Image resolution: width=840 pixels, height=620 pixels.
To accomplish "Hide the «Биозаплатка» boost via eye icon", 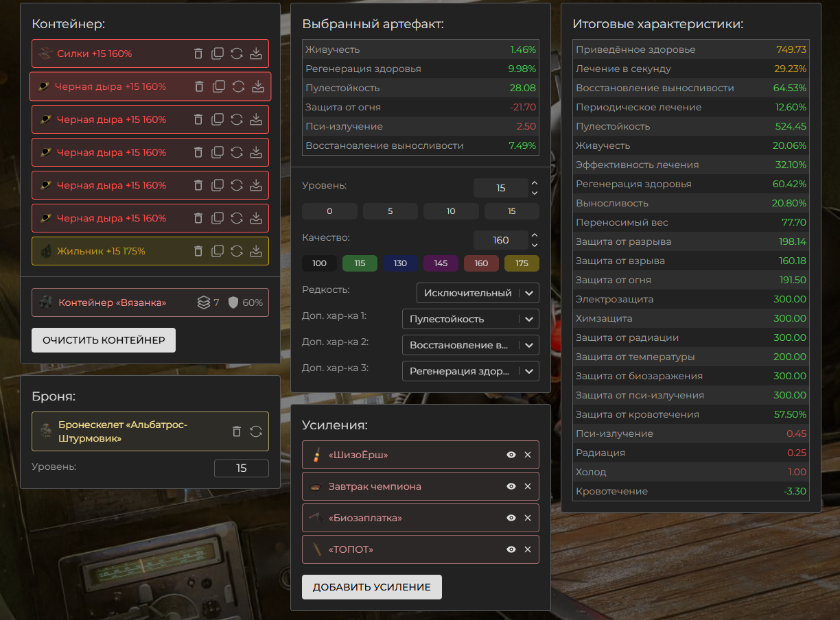I will click(511, 518).
